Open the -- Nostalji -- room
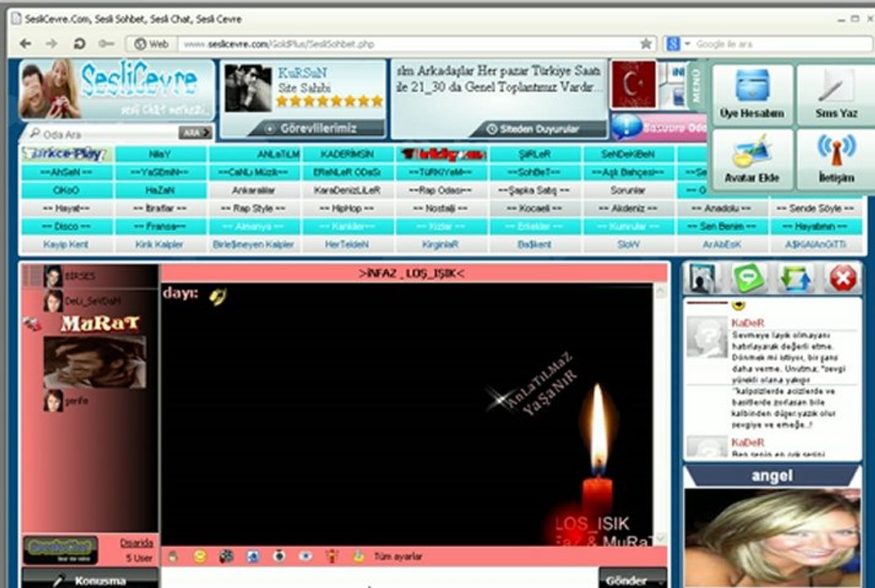This screenshot has height=588, width=875. coord(440,208)
